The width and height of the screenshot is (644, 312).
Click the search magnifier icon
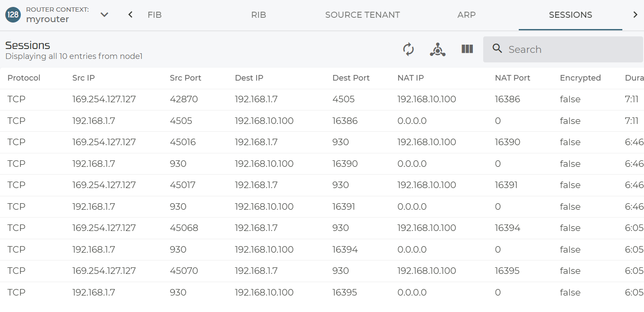click(498, 49)
